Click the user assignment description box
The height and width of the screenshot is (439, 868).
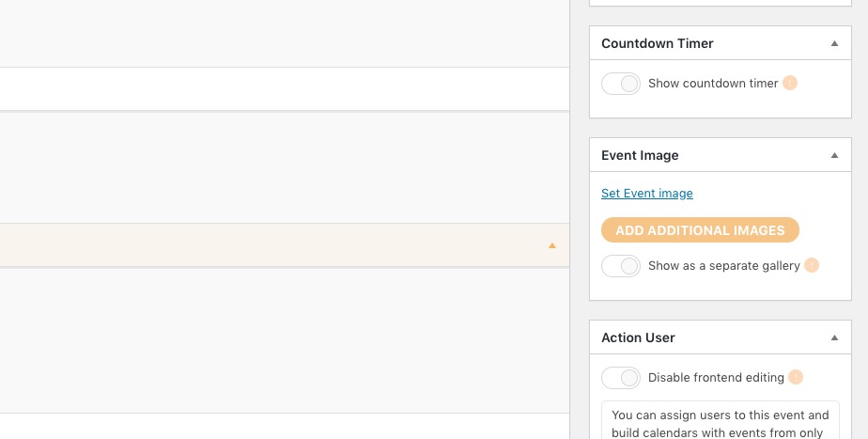point(721,422)
